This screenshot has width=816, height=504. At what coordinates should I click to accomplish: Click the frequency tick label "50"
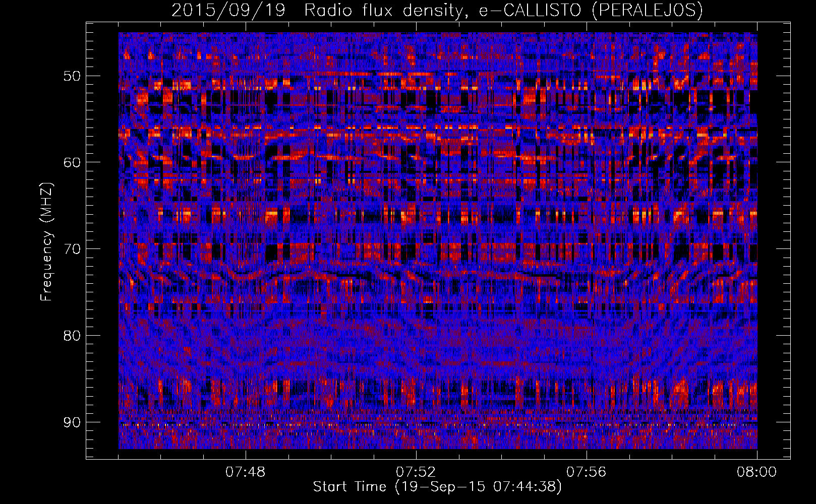pos(72,76)
